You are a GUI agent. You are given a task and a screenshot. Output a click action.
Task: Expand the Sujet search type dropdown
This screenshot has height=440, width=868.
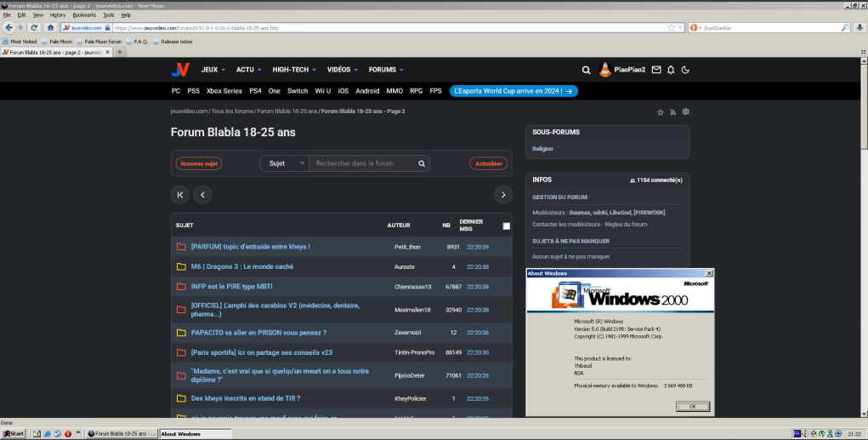point(285,163)
